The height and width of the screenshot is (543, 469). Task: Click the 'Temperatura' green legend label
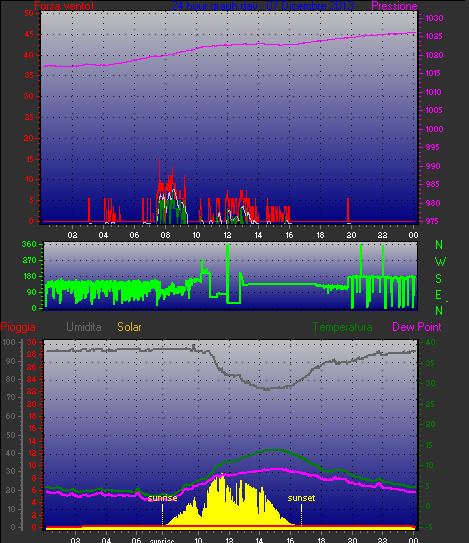coord(343,327)
